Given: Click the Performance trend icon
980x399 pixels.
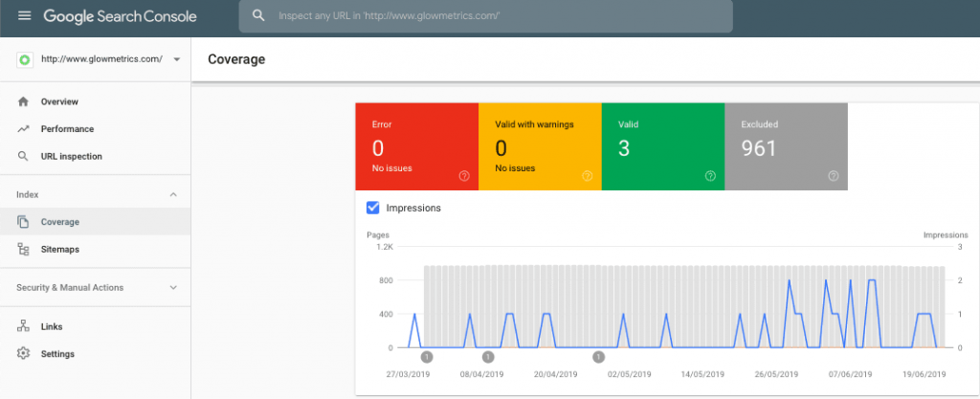Looking at the screenshot, I should (23, 129).
